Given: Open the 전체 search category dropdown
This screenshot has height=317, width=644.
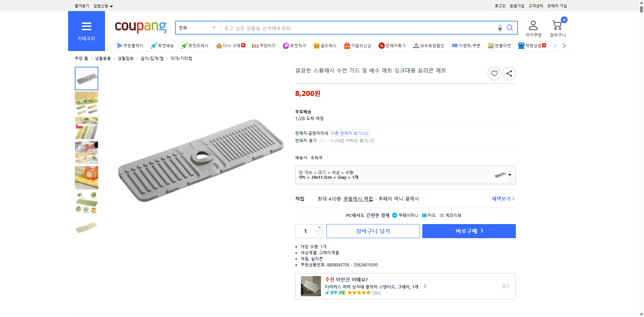Looking at the screenshot, I should pyautogui.click(x=198, y=28).
